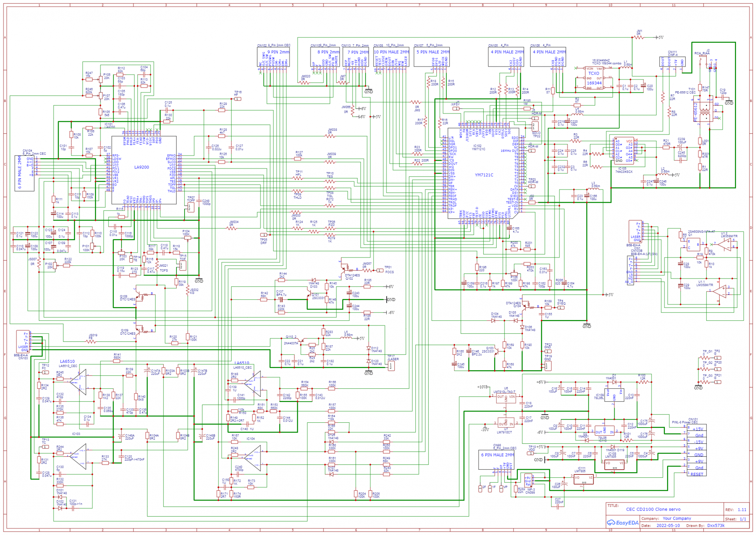Click the -15V pin label on CN101
The height and width of the screenshot is (535, 756).
(x=698, y=442)
